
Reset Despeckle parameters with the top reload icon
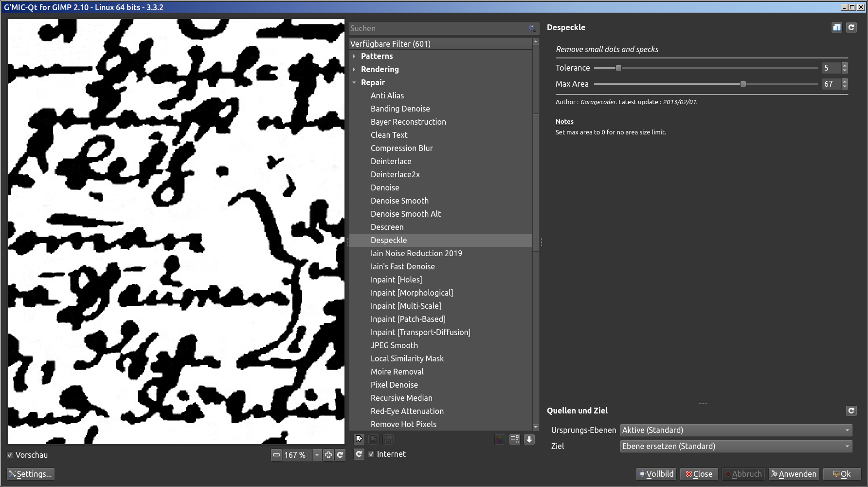click(851, 28)
